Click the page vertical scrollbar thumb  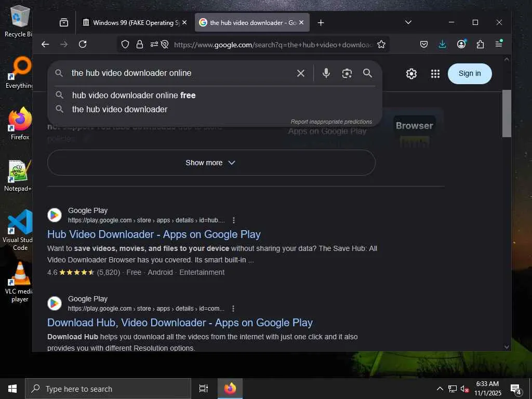pyautogui.click(x=507, y=114)
